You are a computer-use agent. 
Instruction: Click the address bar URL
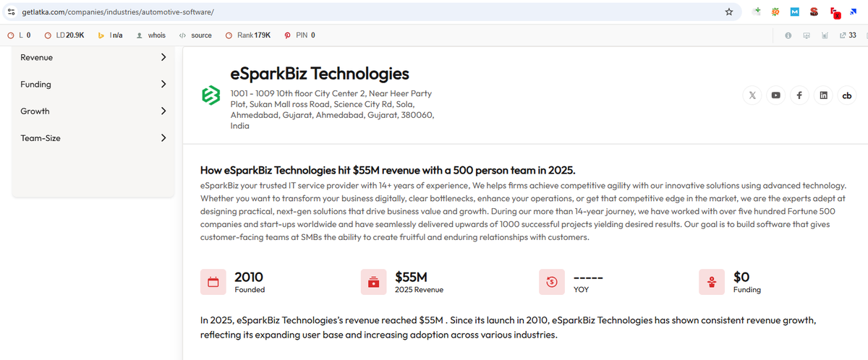(118, 12)
